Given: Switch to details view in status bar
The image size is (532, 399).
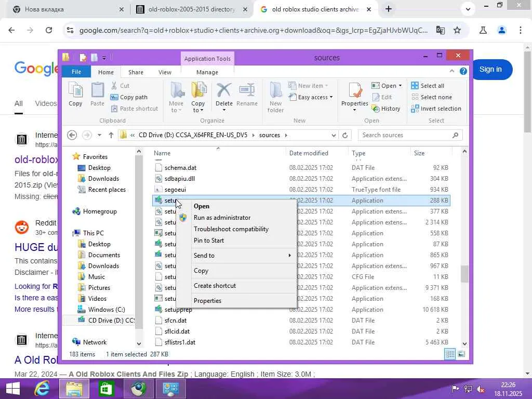Looking at the screenshot, I should [x=450, y=354].
